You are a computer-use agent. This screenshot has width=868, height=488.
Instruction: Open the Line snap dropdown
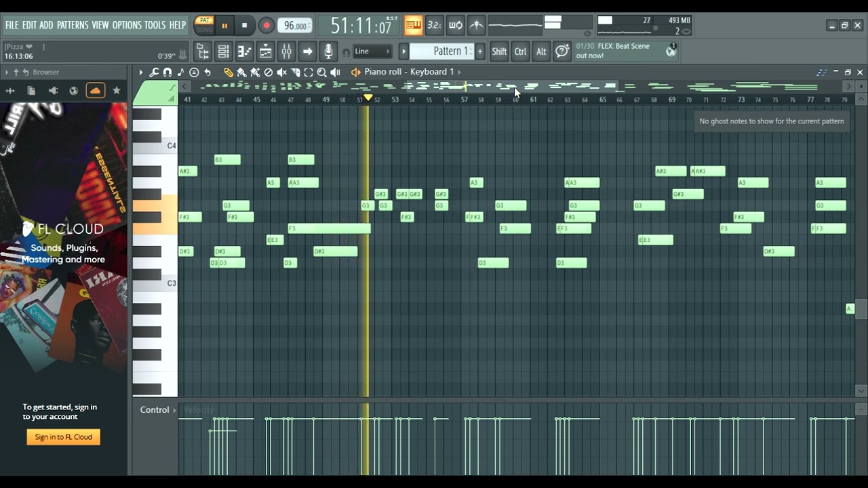pos(372,52)
